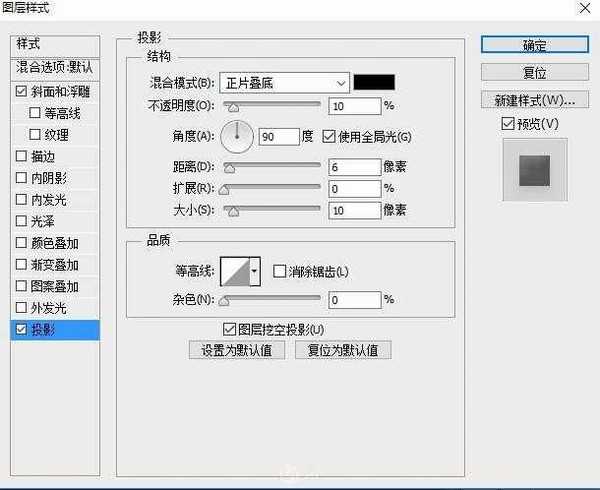Click the black shadow color swatch
This screenshot has width=600, height=490.
375,83
